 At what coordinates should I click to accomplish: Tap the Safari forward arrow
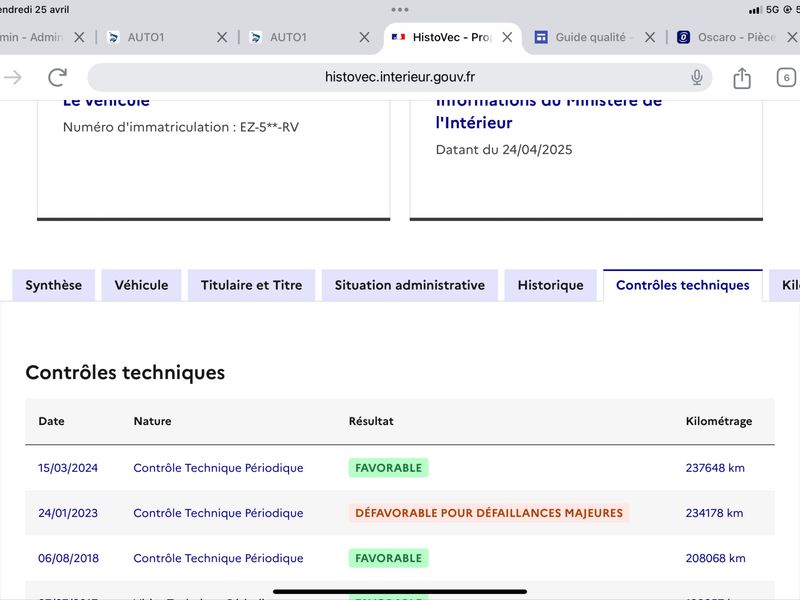(x=13, y=78)
